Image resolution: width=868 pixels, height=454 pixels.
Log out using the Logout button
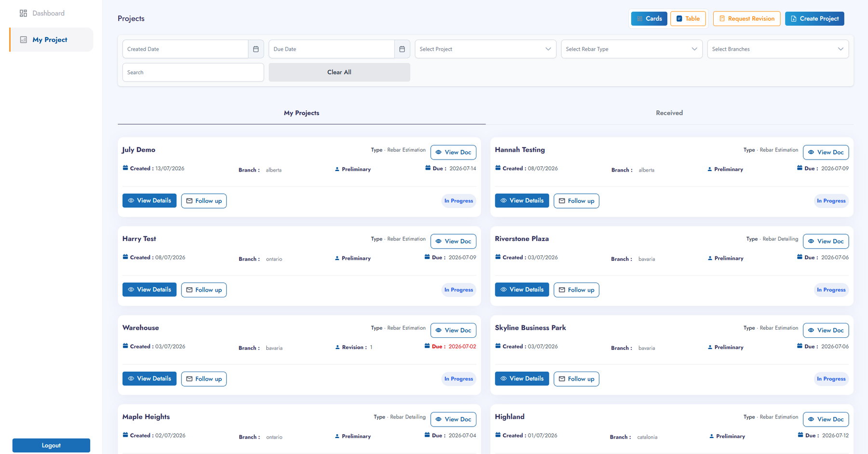51,445
